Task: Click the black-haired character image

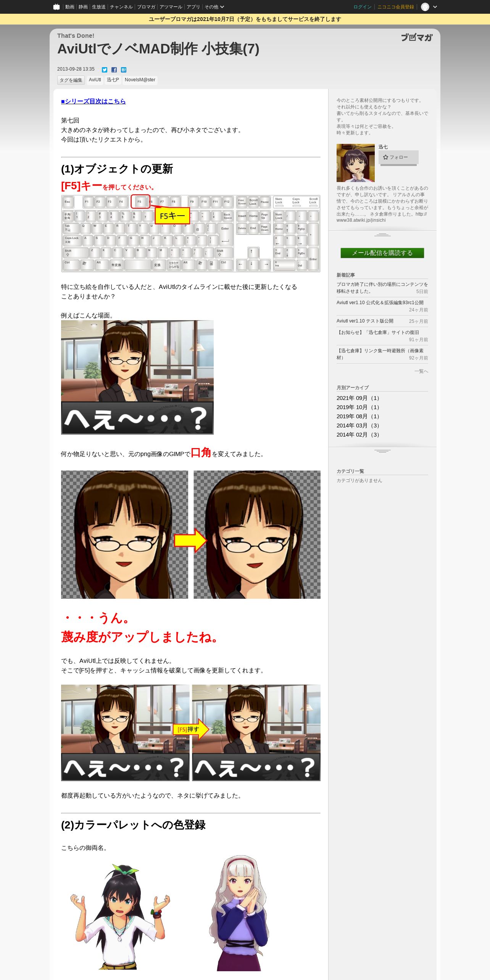Action: tap(120, 917)
